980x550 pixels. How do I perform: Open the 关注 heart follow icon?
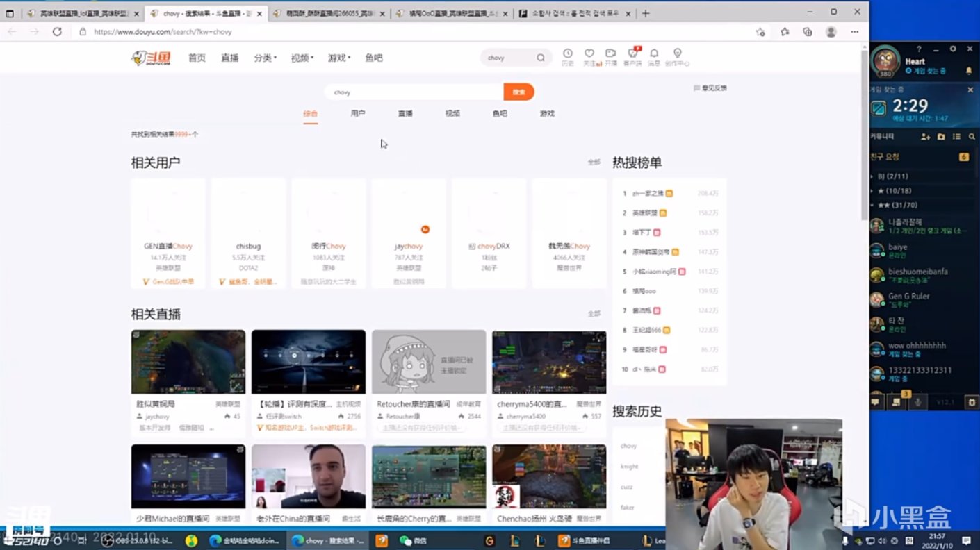point(589,53)
